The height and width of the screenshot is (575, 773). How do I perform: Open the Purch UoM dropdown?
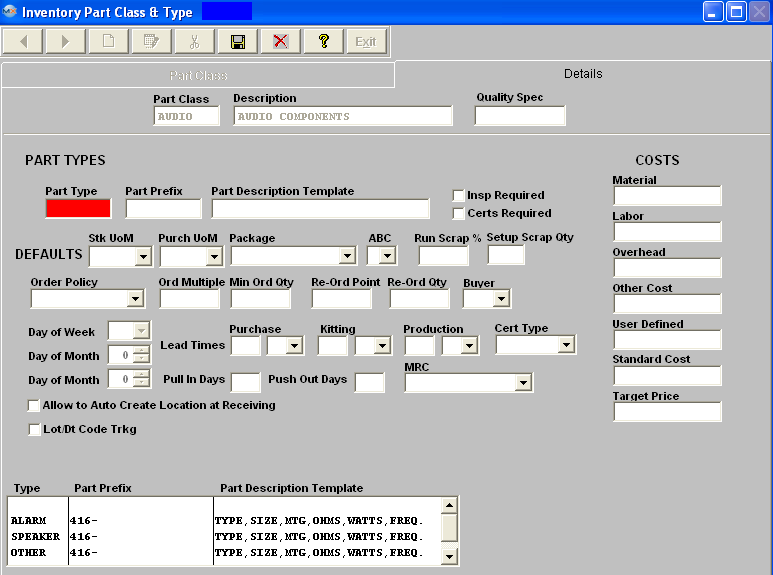pos(214,256)
